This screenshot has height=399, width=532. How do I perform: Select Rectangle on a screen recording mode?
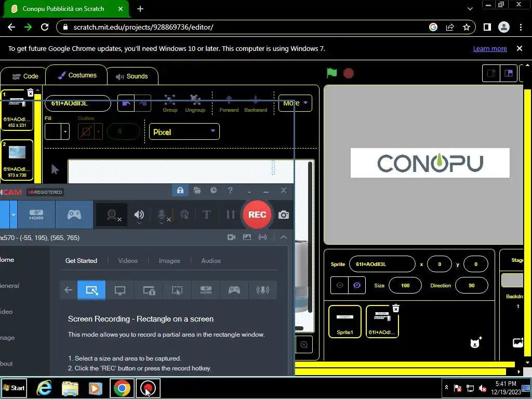[91, 290]
